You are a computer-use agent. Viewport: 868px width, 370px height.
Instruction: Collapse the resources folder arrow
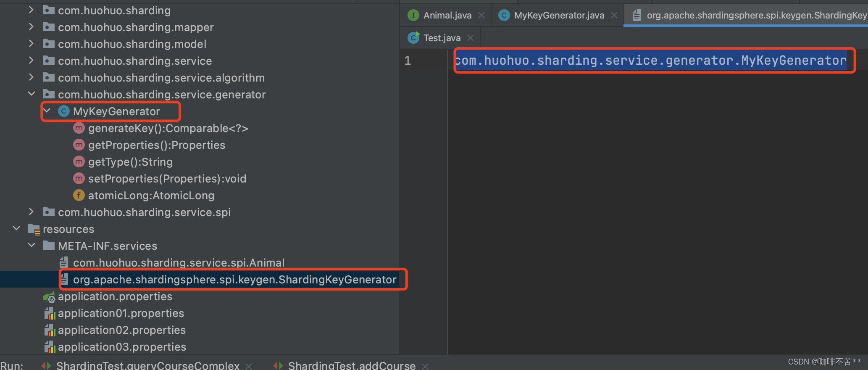[x=16, y=228]
